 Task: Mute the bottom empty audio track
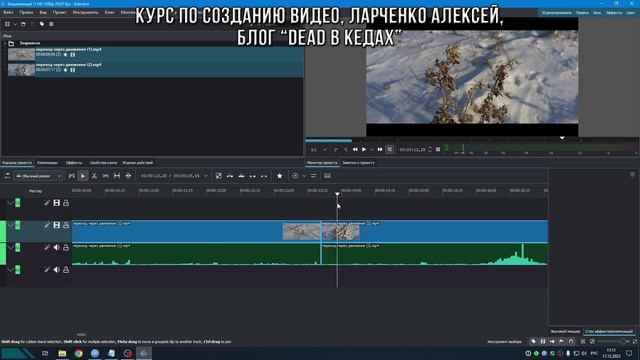(57, 270)
